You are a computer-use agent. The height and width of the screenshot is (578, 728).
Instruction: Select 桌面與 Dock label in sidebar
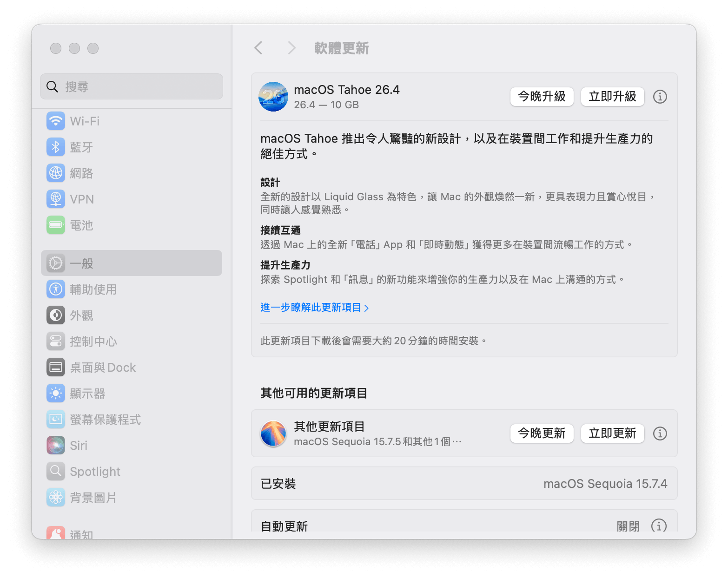(x=103, y=368)
